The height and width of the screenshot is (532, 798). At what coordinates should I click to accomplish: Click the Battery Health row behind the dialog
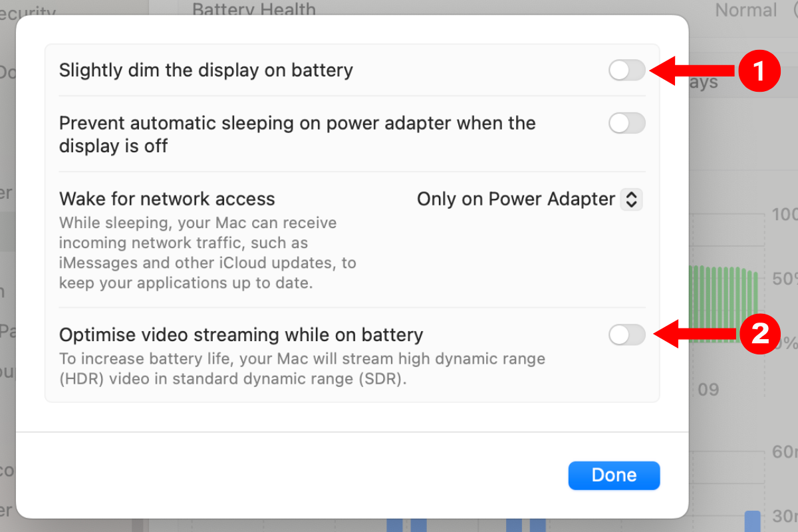click(x=254, y=9)
